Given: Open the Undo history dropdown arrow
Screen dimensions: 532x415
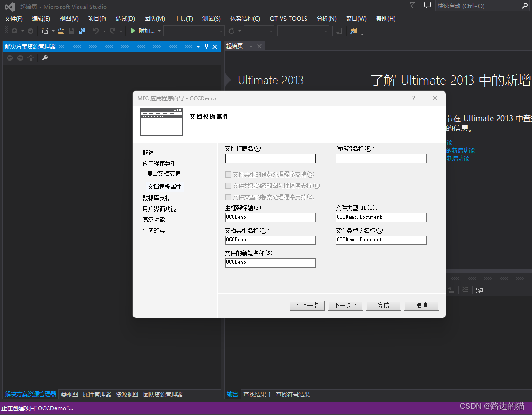Looking at the screenshot, I should [105, 31].
